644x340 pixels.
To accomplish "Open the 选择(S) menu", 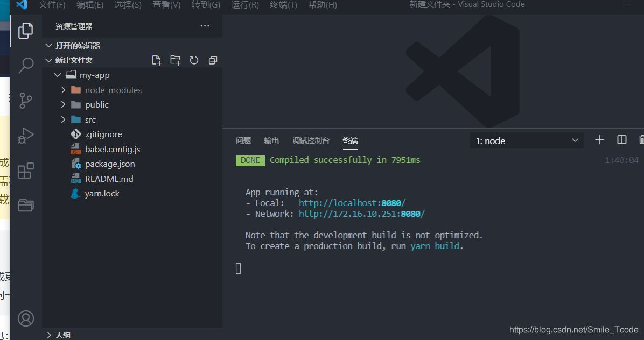I will pos(128,5).
